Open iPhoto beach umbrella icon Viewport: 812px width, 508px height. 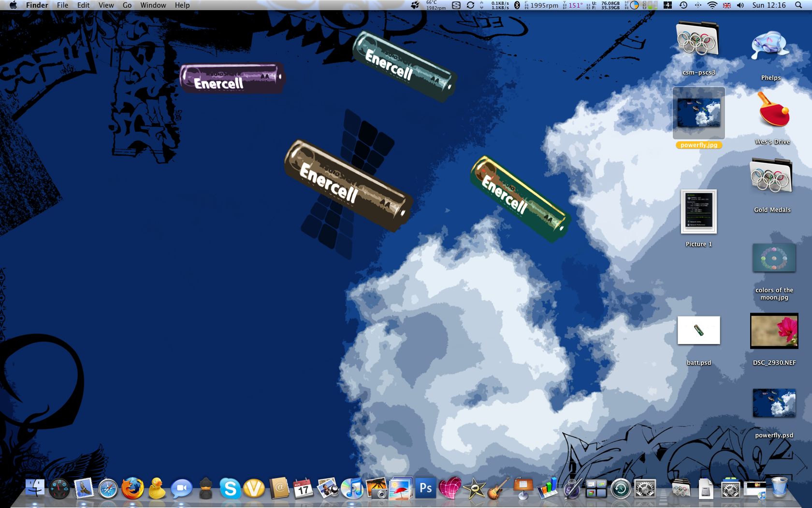pos(401,488)
